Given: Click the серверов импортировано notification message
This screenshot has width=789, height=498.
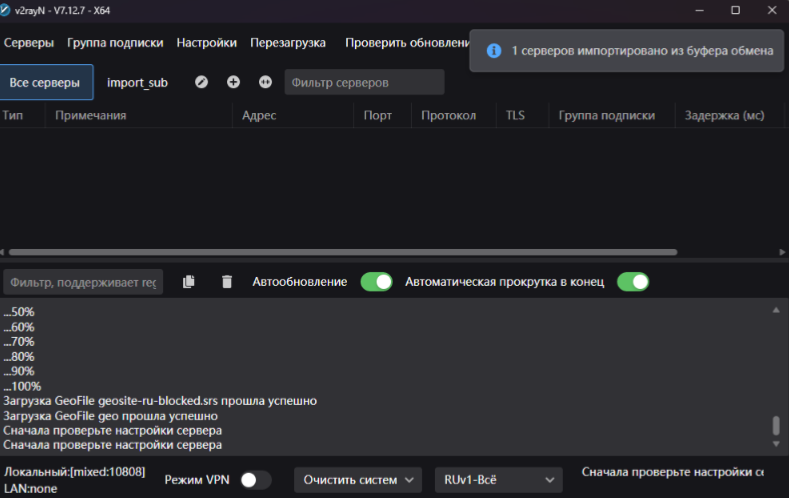Looking at the screenshot, I should pos(642,51).
